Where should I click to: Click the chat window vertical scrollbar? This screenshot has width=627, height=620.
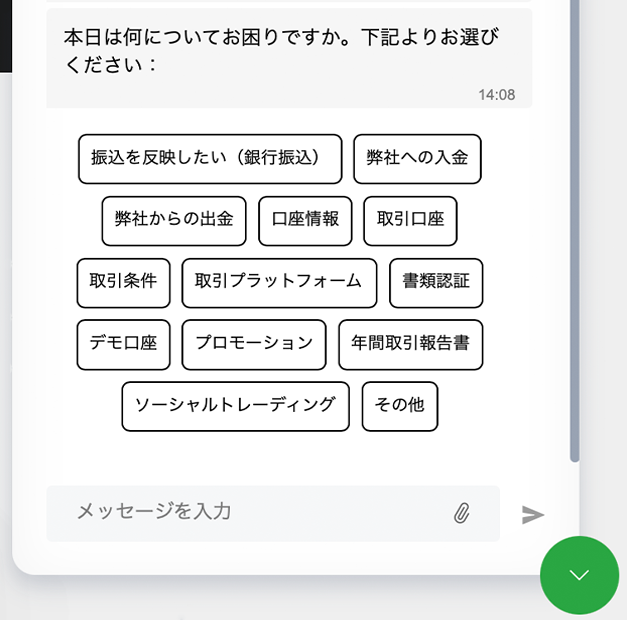(x=574, y=230)
